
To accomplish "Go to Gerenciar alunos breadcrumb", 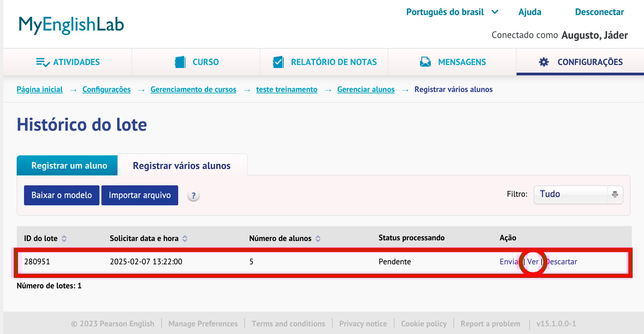I will (x=366, y=90).
